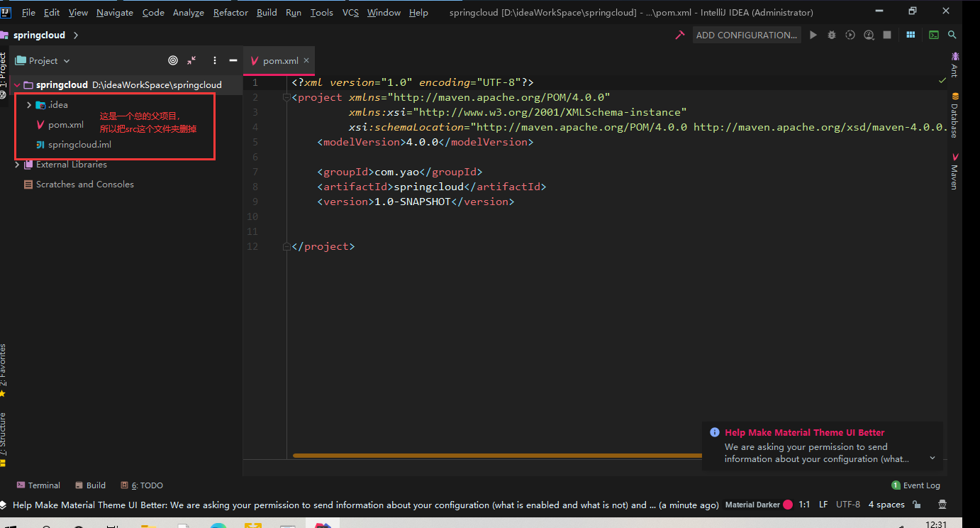
Task: Click the editor horizontal scrollbar
Action: [496, 456]
